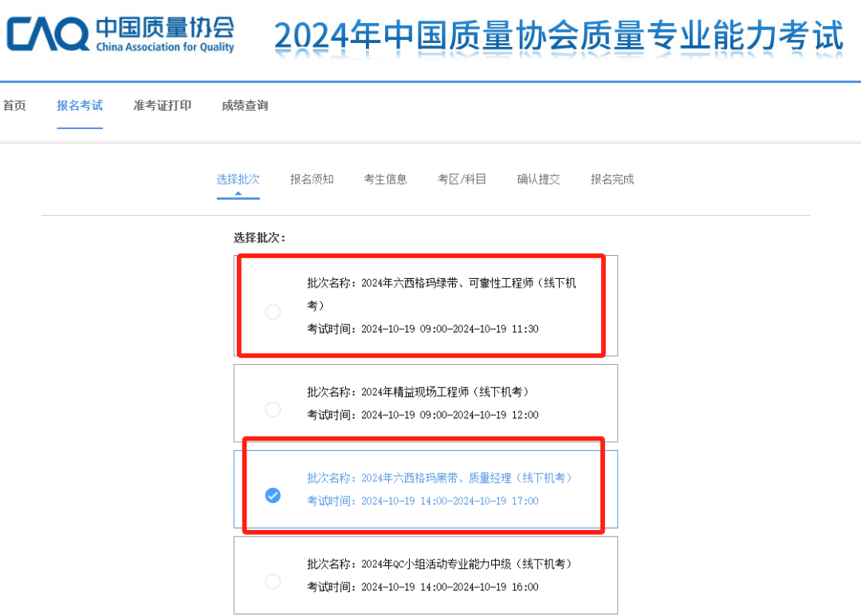Click exam time ending 2024-10-19 12:00
This screenshot has height=616, width=861.
[423, 415]
